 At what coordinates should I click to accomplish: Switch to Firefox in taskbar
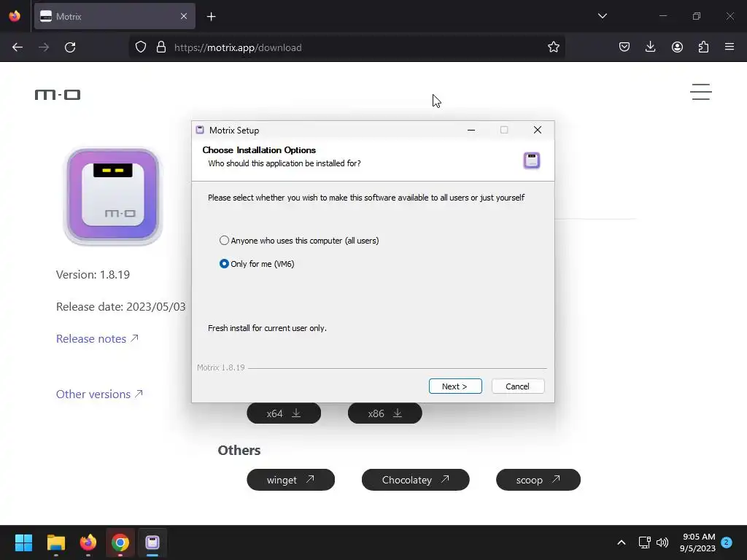[88, 542]
